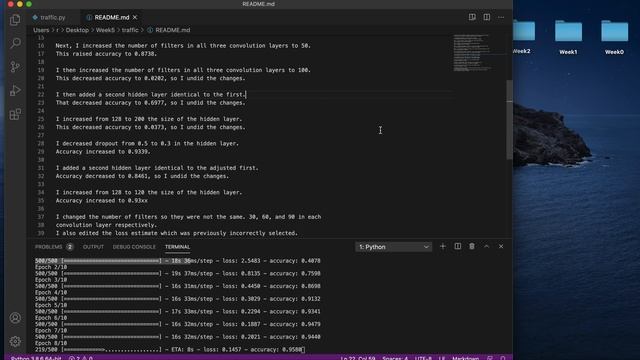Click the traffic breadcrumb segment
The image size is (640, 360).
pyautogui.click(x=130, y=30)
